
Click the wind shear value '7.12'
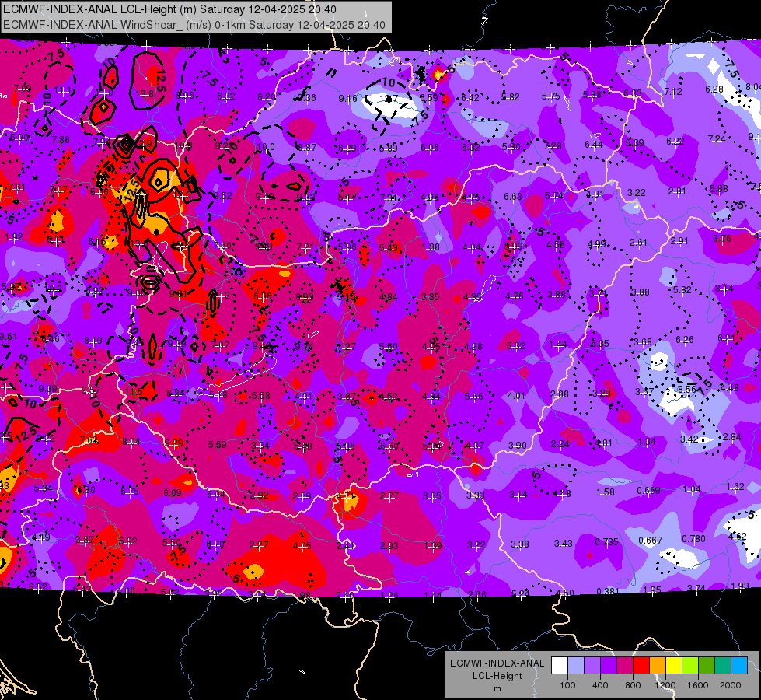673,91
